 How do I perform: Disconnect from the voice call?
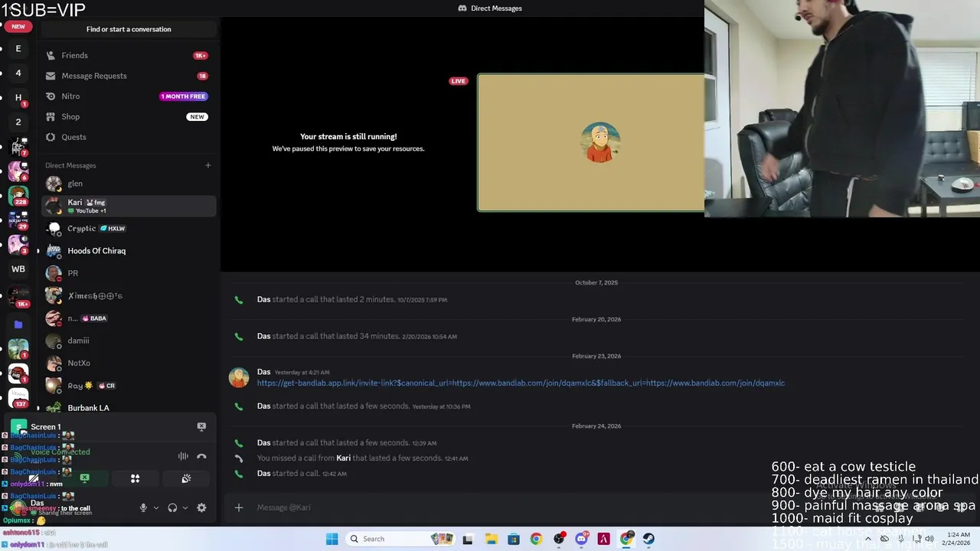[x=201, y=456]
